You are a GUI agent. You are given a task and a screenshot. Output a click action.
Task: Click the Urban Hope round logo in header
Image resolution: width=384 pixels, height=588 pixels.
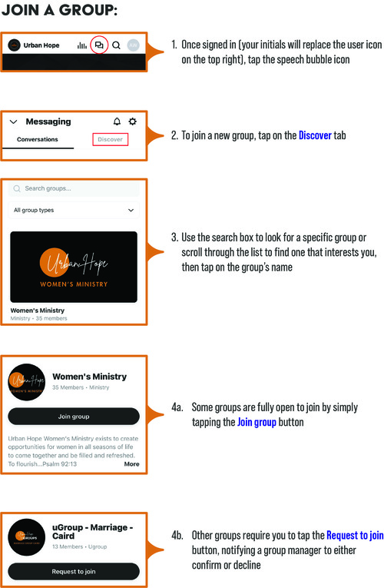coord(15,45)
